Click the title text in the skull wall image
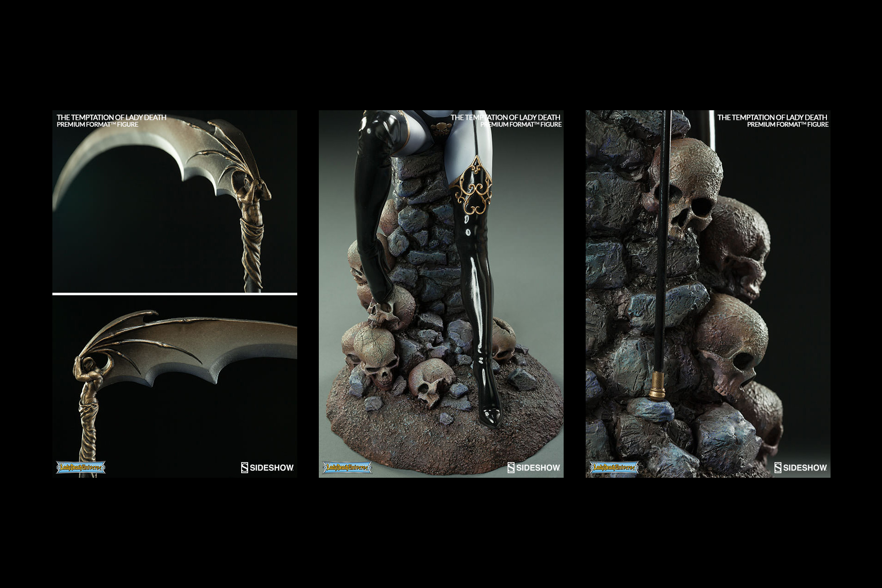This screenshot has height=588, width=882. point(773,121)
